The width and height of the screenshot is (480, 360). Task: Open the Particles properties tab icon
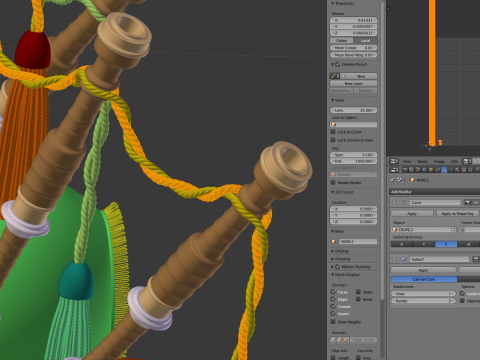(x=470, y=170)
